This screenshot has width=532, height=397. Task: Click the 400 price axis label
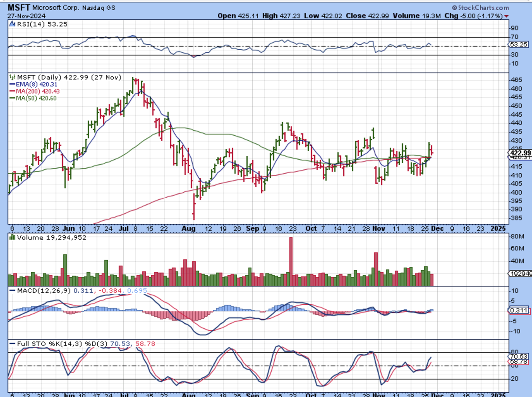516,192
